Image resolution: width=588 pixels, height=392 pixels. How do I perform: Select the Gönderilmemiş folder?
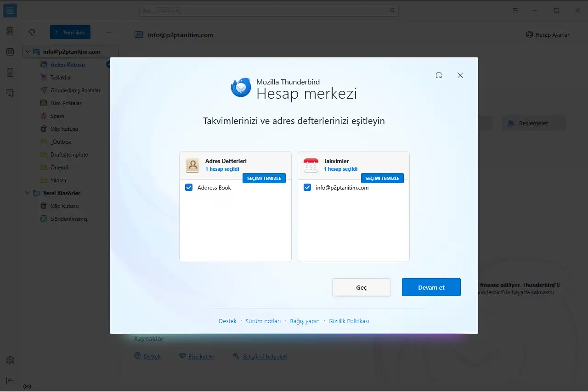point(69,219)
